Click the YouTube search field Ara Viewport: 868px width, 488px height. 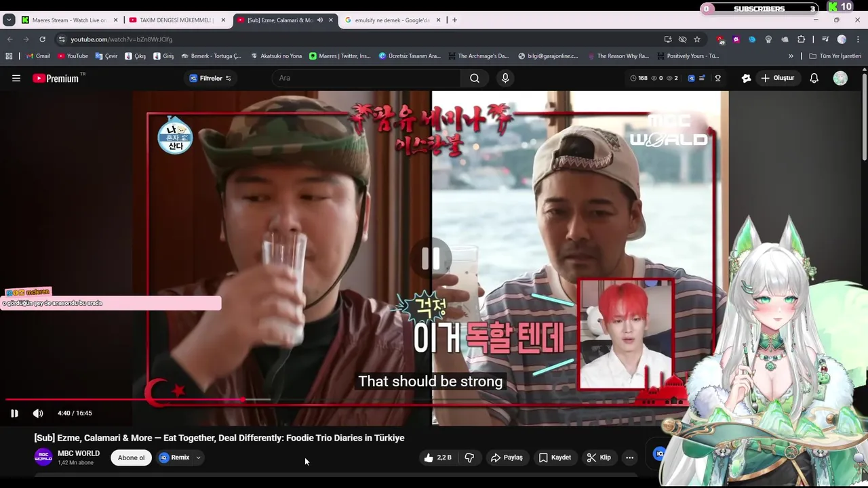click(x=366, y=78)
